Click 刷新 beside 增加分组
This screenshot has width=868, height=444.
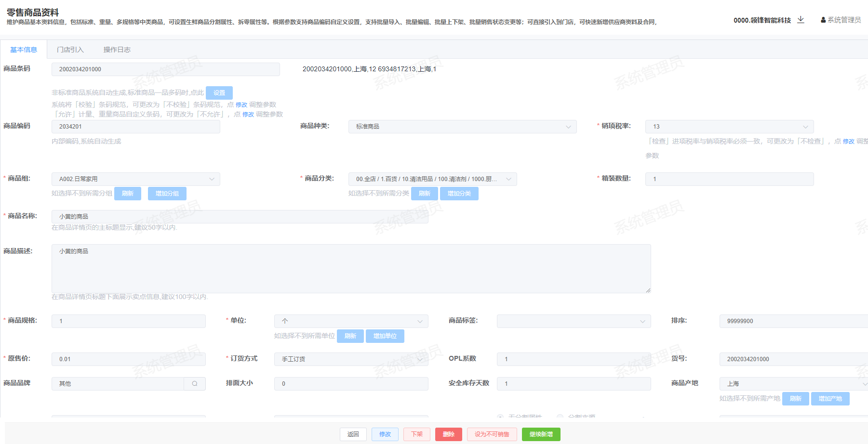coord(128,194)
